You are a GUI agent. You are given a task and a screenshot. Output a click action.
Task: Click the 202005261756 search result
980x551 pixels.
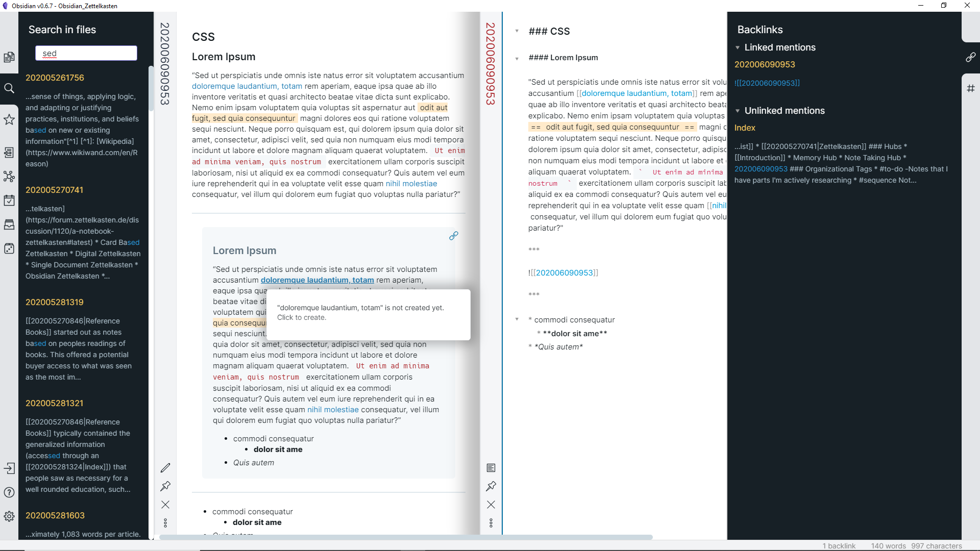click(55, 78)
